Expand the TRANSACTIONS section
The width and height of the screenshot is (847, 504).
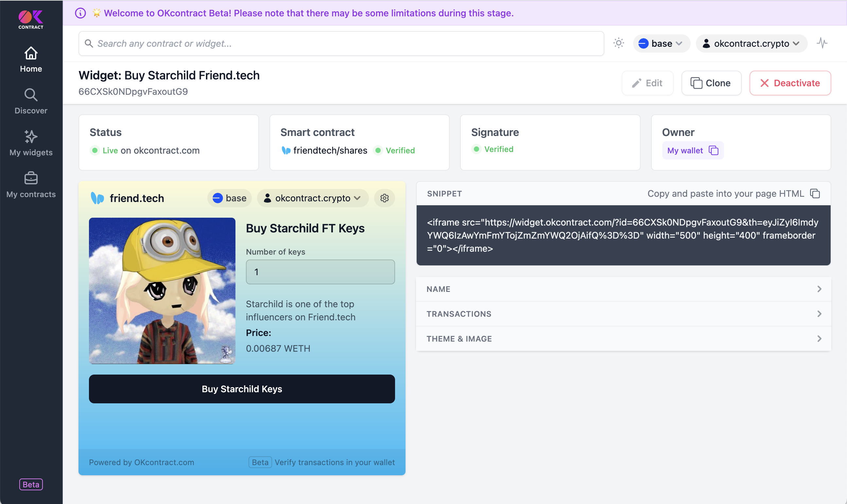coord(623,314)
